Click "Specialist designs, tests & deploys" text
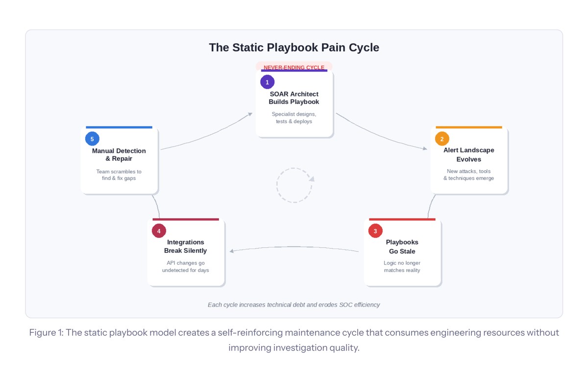The image size is (588, 372). pyautogui.click(x=294, y=118)
